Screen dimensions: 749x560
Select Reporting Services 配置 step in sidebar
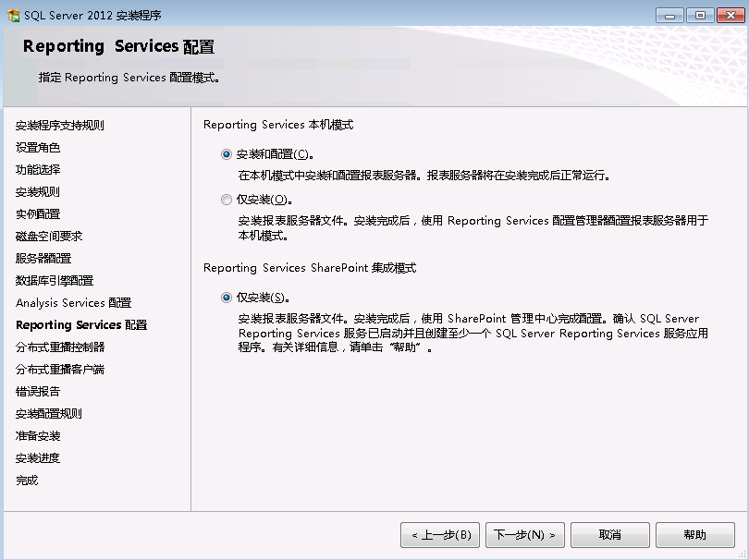tap(81, 325)
